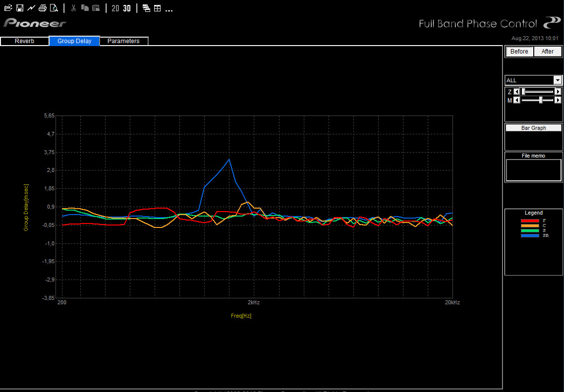564x392 pixels.
Task: Click inside the File memo text box
Action: pos(533,170)
